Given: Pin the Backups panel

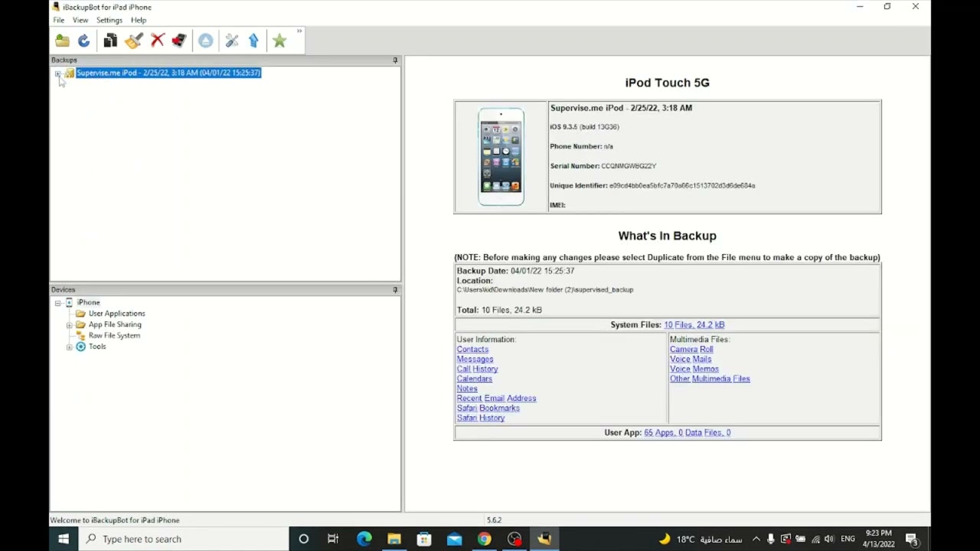Looking at the screenshot, I should (x=395, y=60).
